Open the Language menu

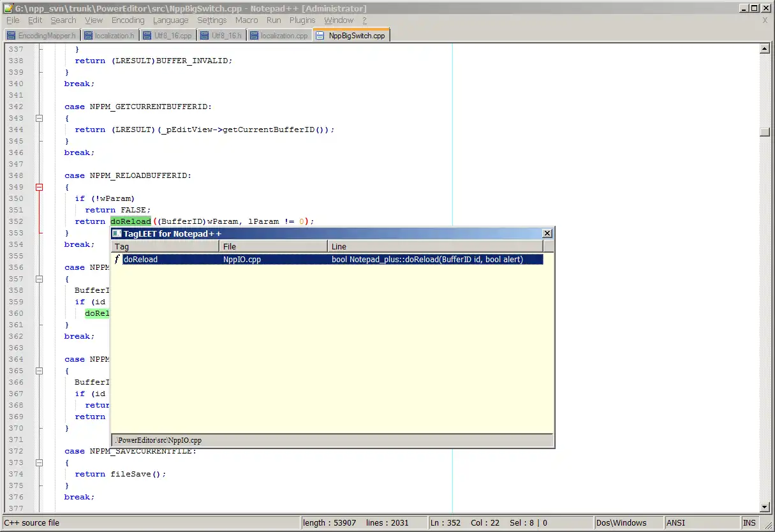point(171,20)
